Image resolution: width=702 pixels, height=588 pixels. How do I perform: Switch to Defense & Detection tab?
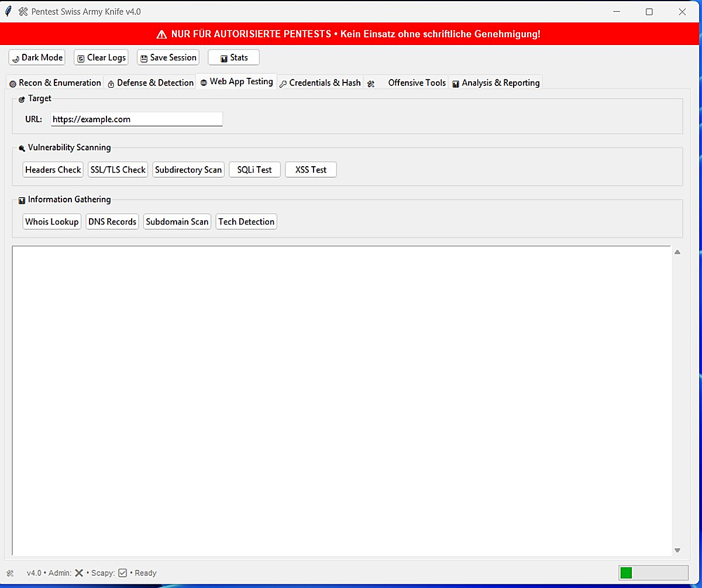click(x=150, y=83)
